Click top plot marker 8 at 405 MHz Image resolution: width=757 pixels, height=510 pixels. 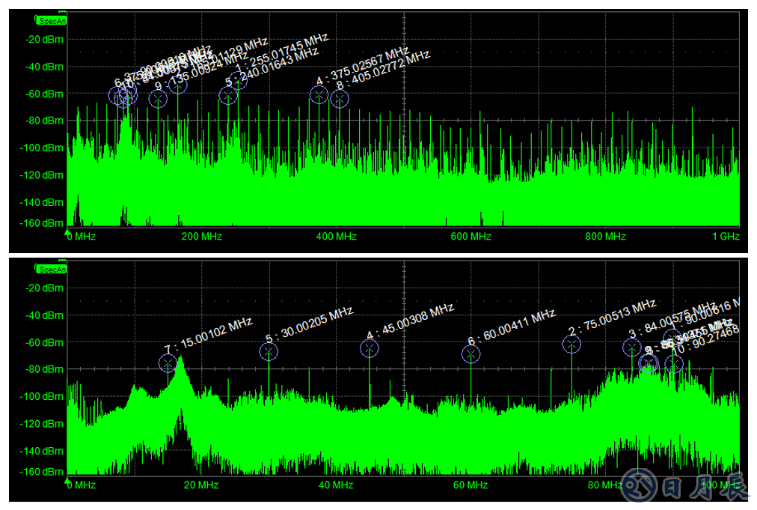(340, 98)
